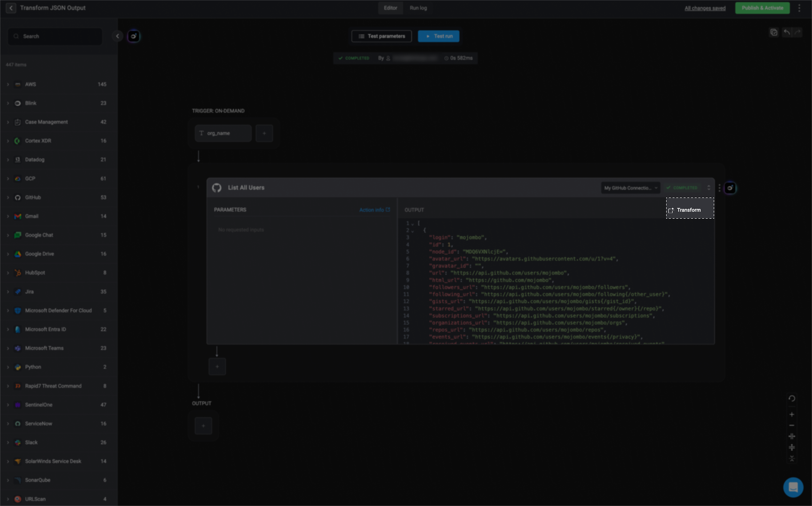Expand the Blink actions category
This screenshot has height=506, width=812.
(8, 103)
